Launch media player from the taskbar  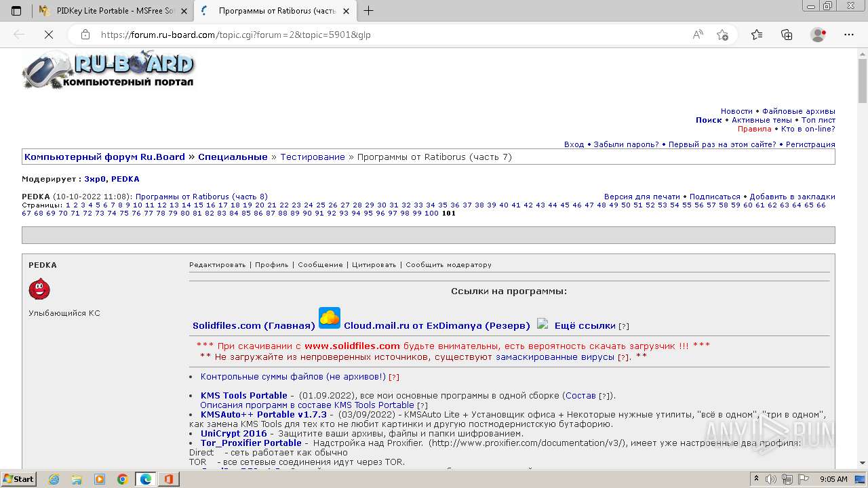click(x=100, y=479)
